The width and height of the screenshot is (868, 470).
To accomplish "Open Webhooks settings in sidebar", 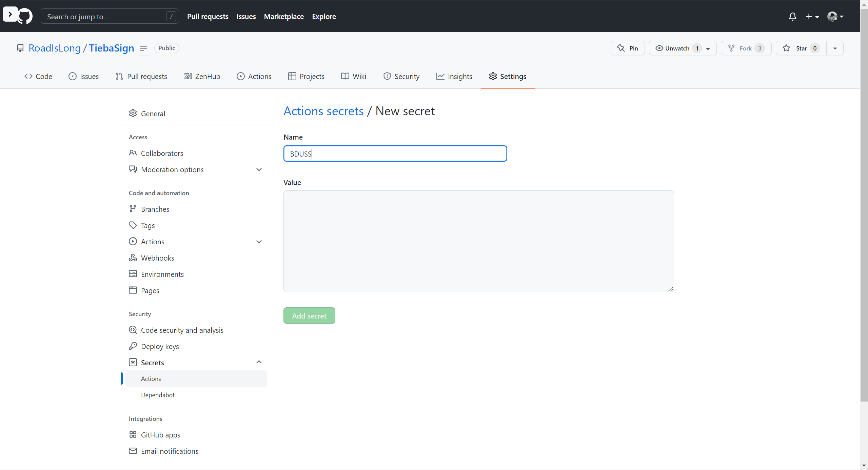I will (157, 258).
